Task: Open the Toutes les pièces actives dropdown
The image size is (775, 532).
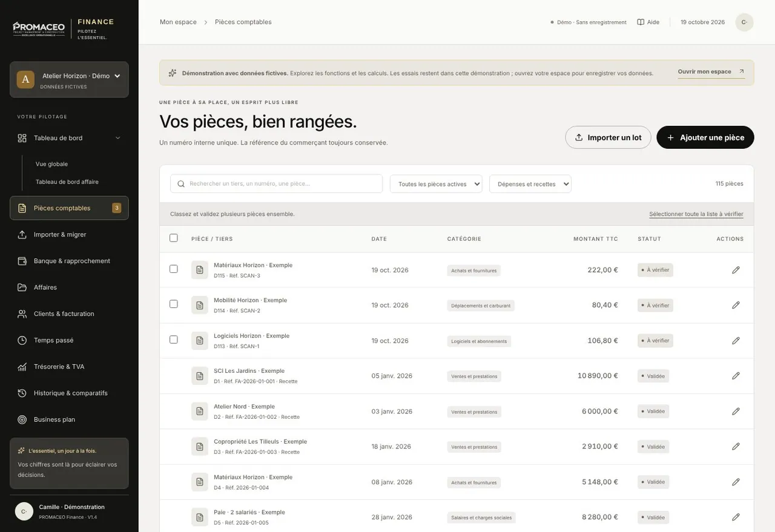Action: (x=436, y=184)
